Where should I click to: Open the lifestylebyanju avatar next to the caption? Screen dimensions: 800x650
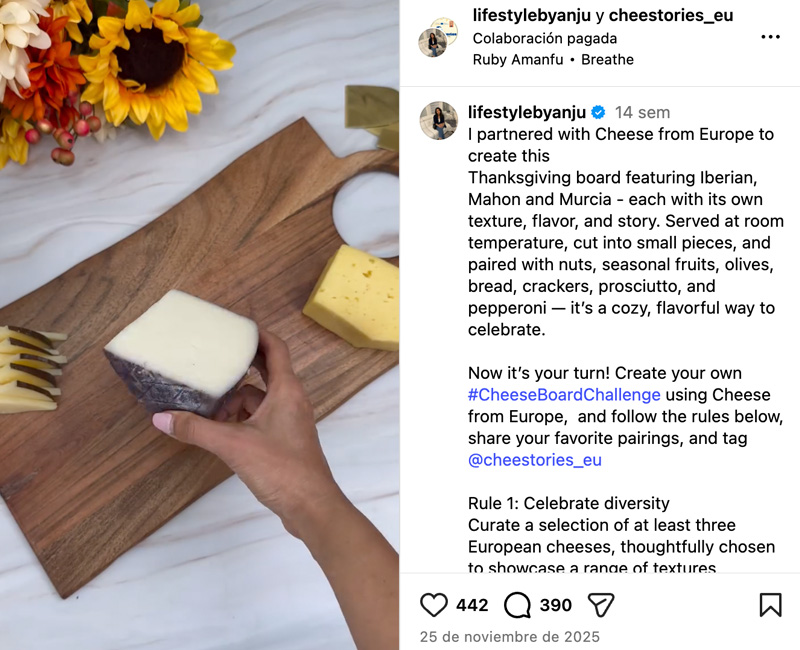[439, 120]
